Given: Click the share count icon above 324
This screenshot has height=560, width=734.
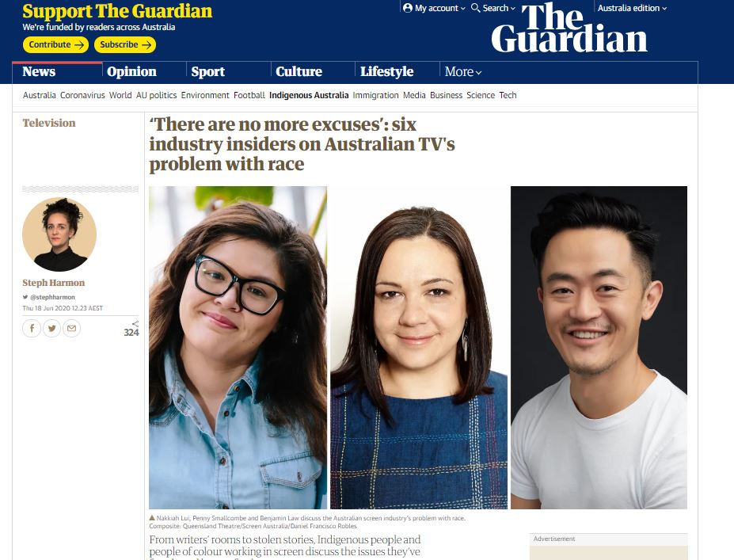Looking at the screenshot, I should [x=135, y=324].
